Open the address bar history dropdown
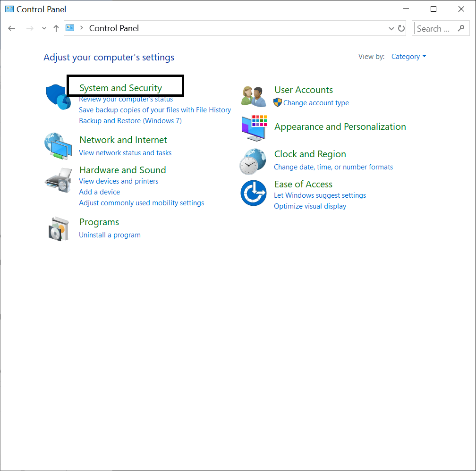The image size is (476, 471). pos(391,28)
